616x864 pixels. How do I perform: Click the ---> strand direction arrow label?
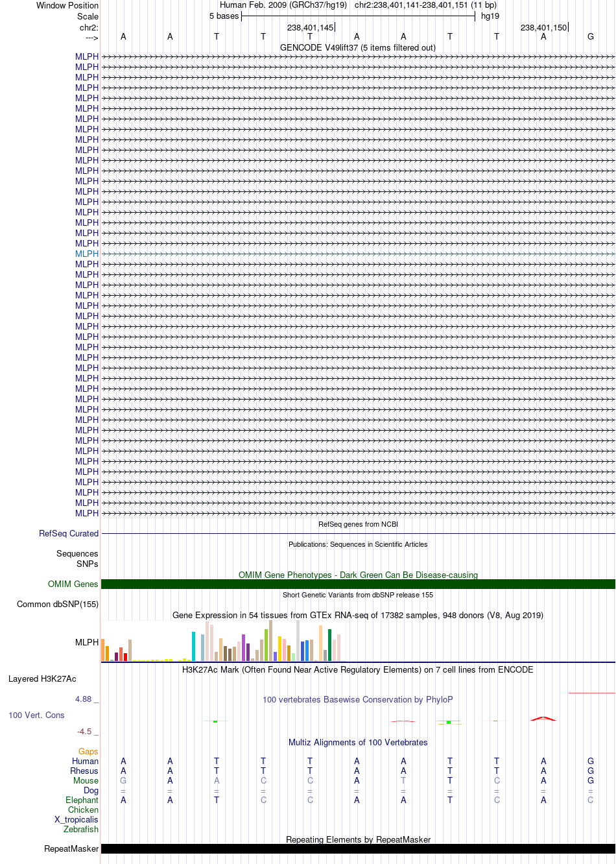point(91,38)
